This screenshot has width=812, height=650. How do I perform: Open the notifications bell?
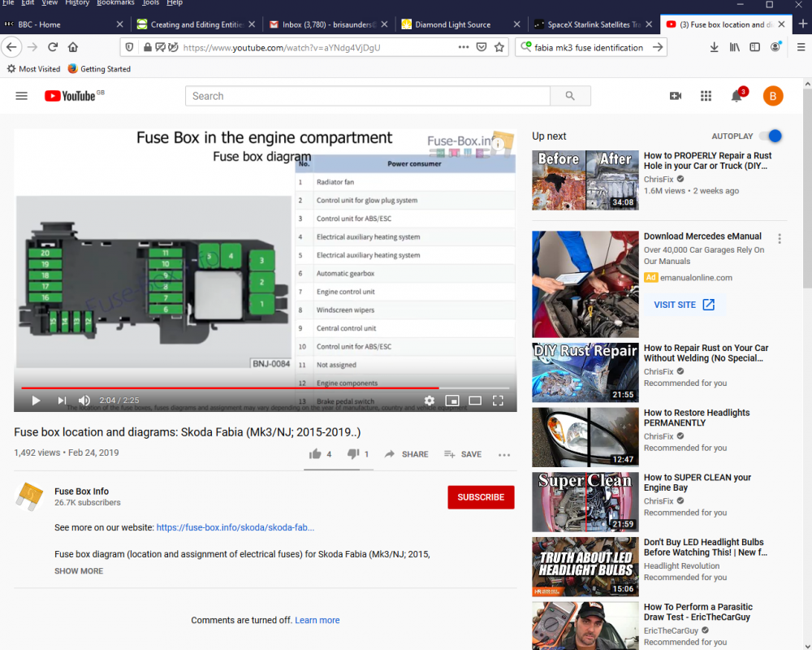tap(736, 96)
